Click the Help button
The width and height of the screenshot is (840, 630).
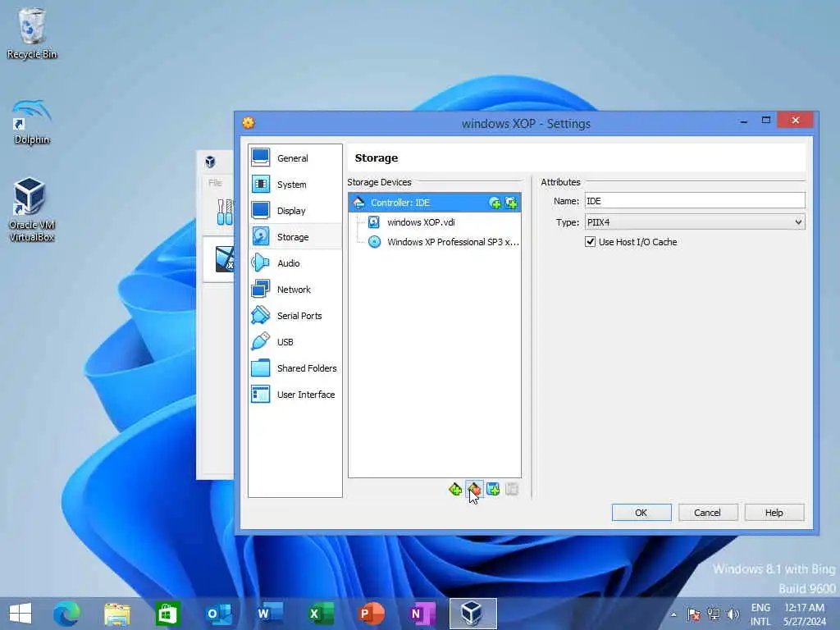point(774,513)
